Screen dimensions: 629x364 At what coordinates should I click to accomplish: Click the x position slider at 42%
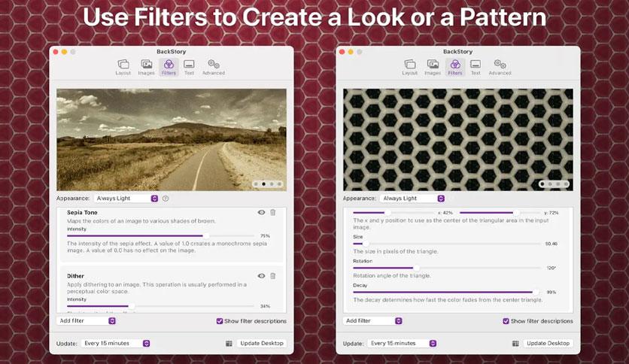(387, 213)
